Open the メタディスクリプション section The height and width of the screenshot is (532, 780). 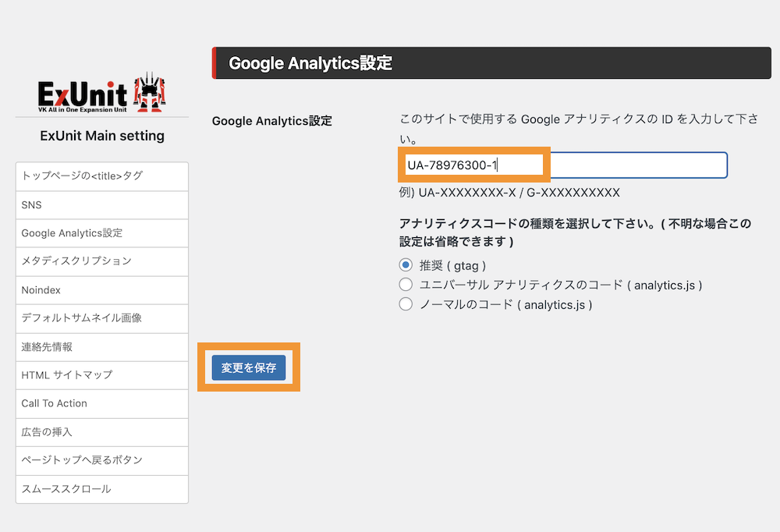102,261
